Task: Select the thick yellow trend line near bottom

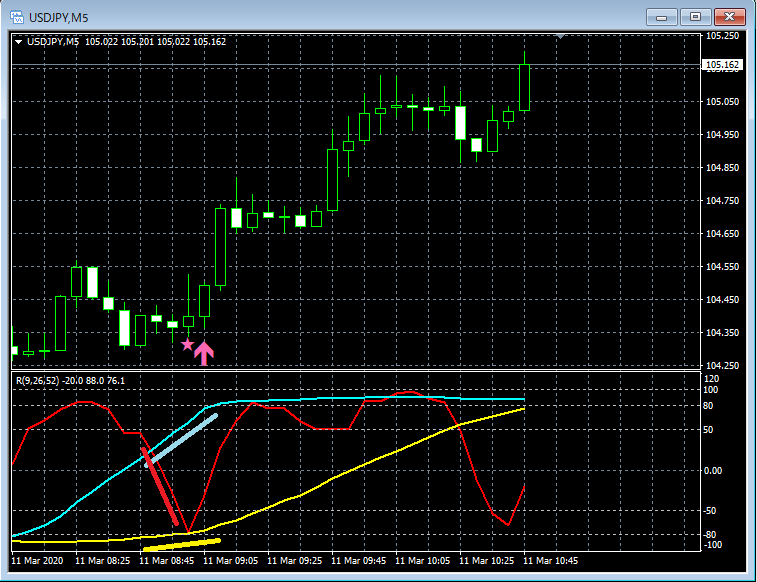Action: tap(182, 545)
